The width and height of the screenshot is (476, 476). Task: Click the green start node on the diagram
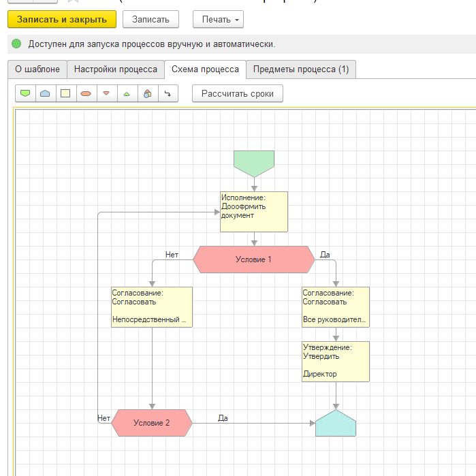coord(253,162)
